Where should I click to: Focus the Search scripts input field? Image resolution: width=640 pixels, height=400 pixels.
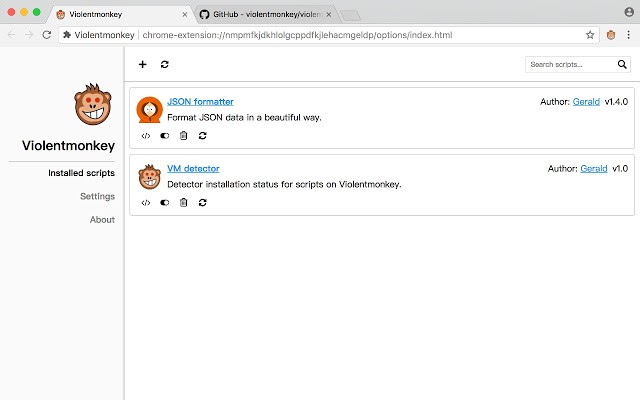click(570, 65)
